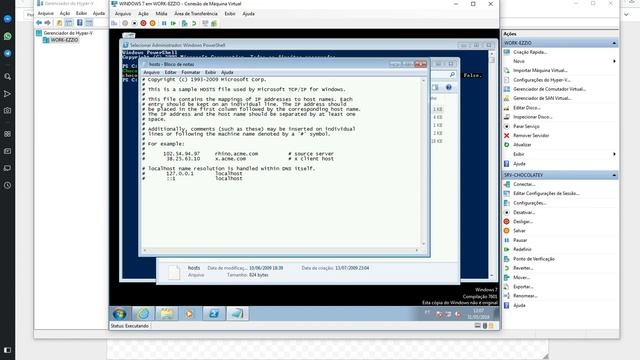Click Parar Serviço action
This screenshot has width=640, height=360.
[x=526, y=127]
